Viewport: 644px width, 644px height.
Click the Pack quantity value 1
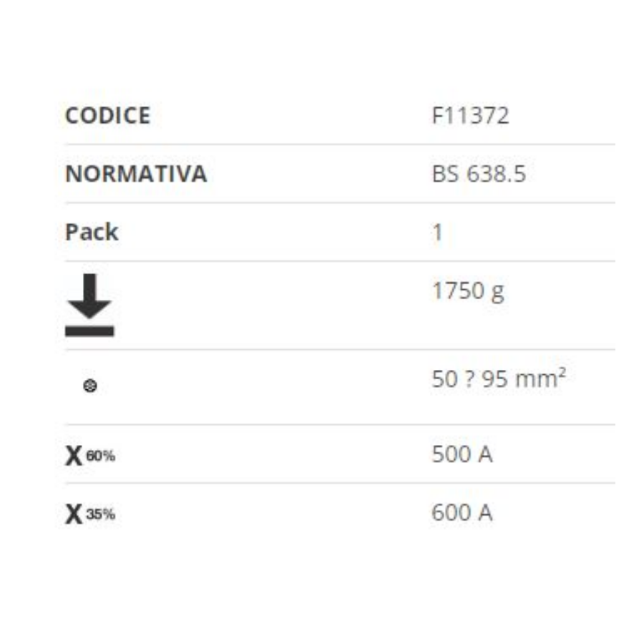point(437,233)
